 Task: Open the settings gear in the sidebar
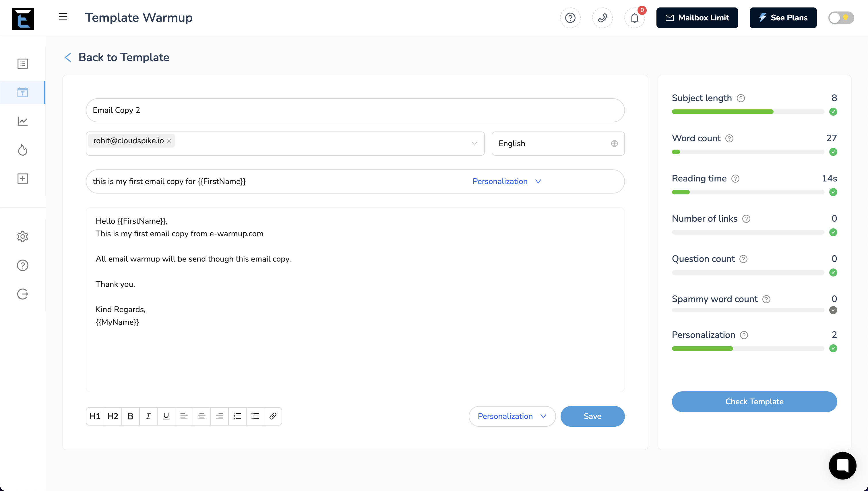(23, 236)
